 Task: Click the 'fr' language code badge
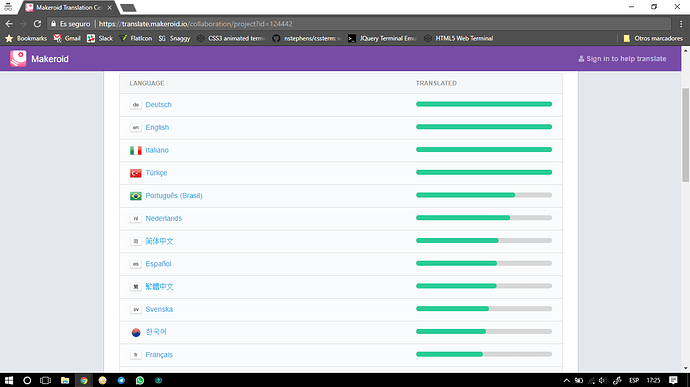(136, 355)
